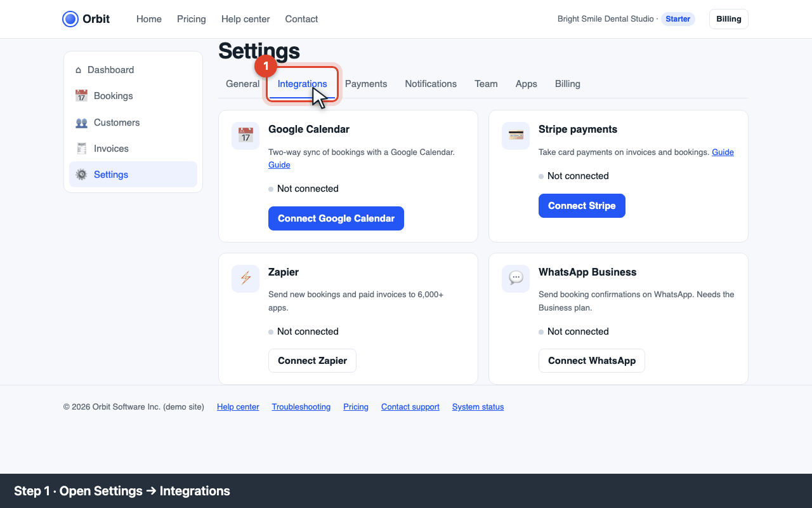Open the Bookings sidebar item
This screenshot has width=812, height=508.
133,96
